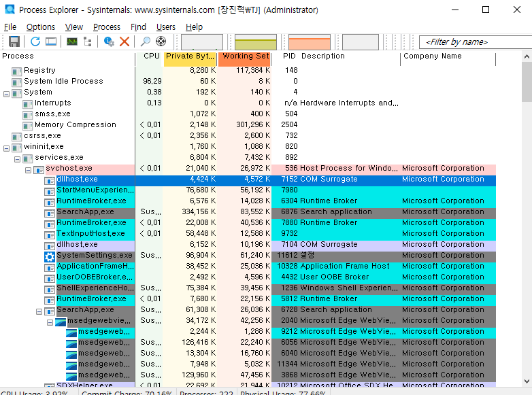Viewport: 532px width, 395px height.
Task: Open process properties gear icon
Action: point(109,41)
